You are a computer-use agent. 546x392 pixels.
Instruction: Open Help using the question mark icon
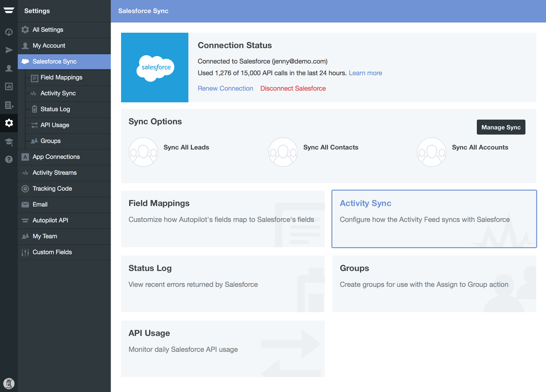(9, 159)
